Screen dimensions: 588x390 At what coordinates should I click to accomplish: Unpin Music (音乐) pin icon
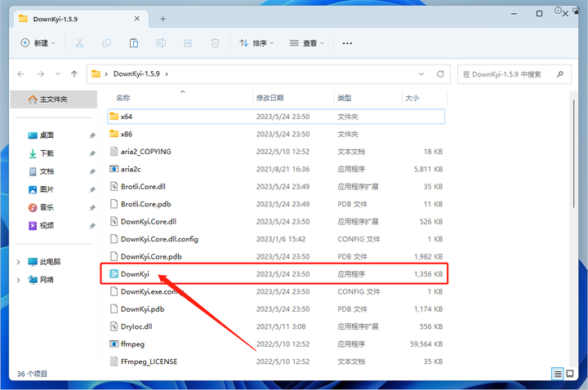tap(92, 207)
